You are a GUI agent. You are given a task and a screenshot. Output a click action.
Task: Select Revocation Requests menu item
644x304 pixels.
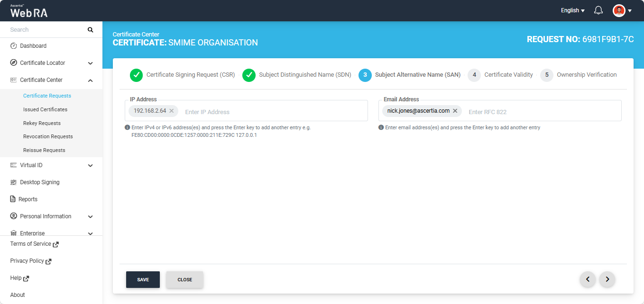click(x=48, y=136)
